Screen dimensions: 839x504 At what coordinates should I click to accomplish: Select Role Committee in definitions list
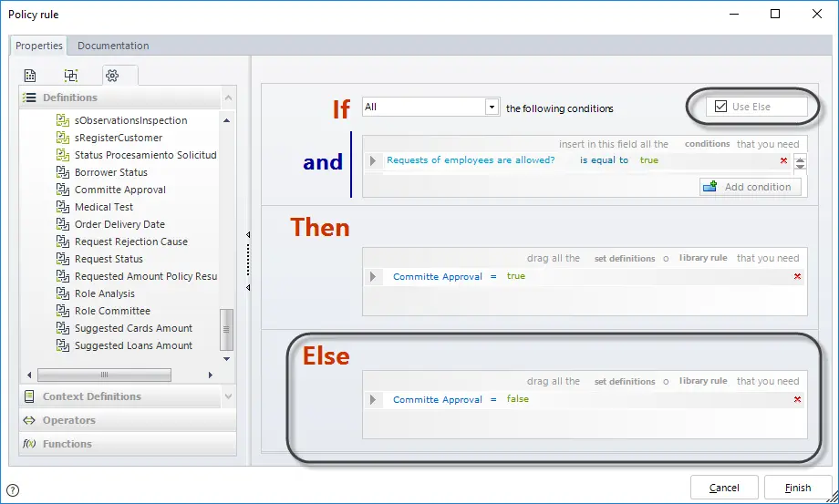(x=112, y=311)
